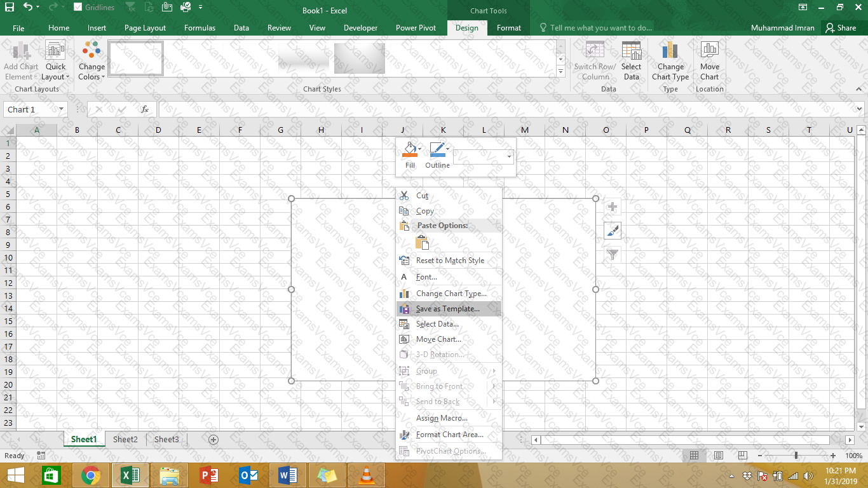Open the Change Colors dropdown
This screenshot has height=488, width=868.
(x=92, y=61)
